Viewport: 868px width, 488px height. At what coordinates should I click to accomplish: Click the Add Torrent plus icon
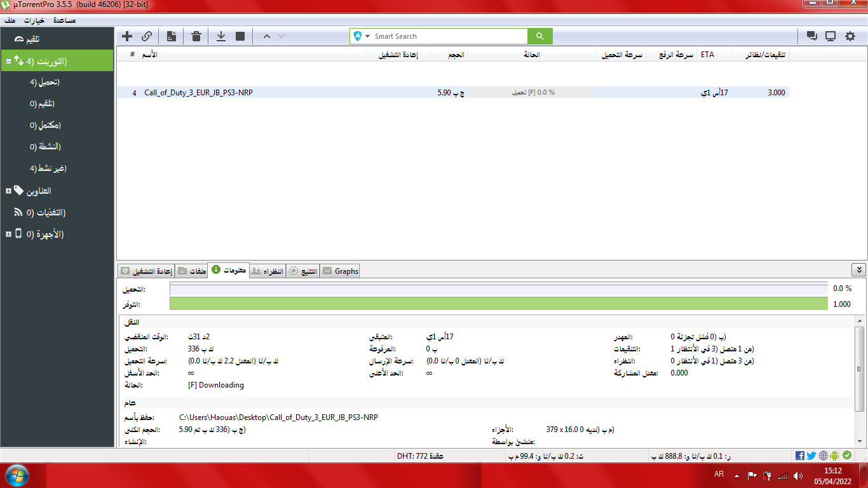[127, 36]
